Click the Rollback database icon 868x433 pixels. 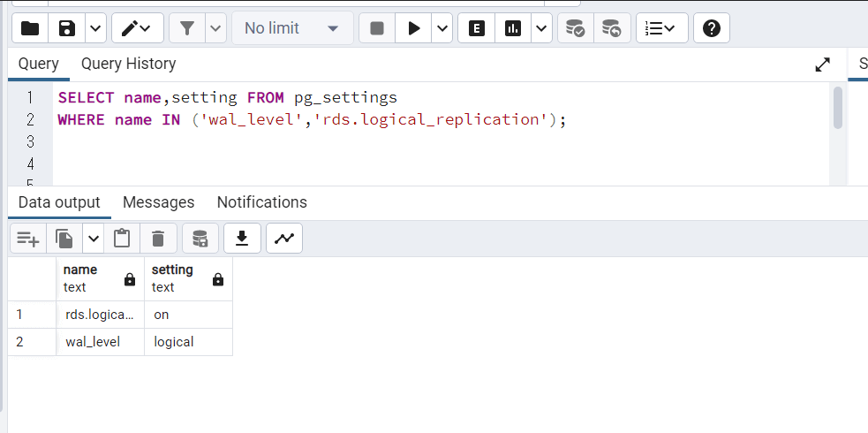[611, 28]
